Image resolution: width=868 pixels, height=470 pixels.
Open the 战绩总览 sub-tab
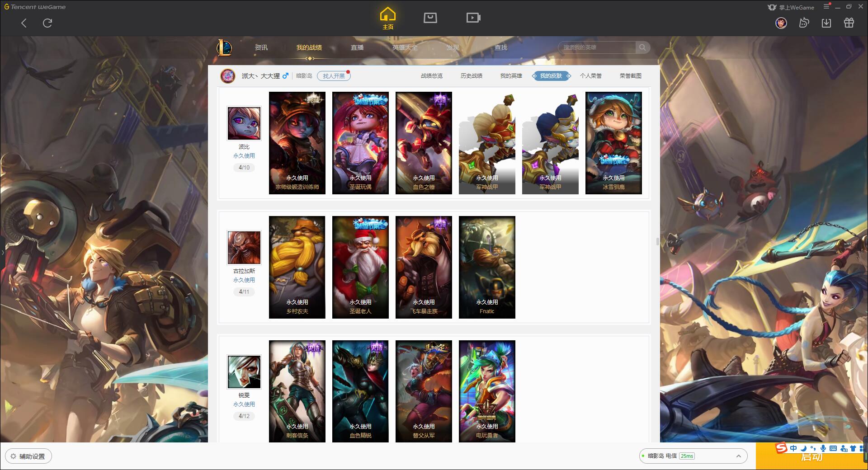click(x=432, y=76)
